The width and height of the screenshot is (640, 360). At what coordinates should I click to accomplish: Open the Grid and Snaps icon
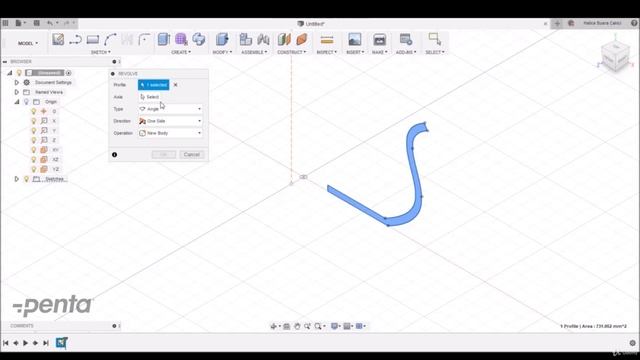coord(347,326)
